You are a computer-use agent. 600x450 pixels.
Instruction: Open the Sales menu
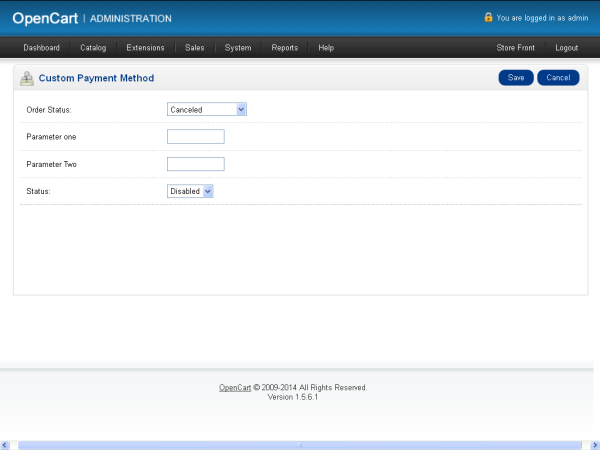click(194, 48)
